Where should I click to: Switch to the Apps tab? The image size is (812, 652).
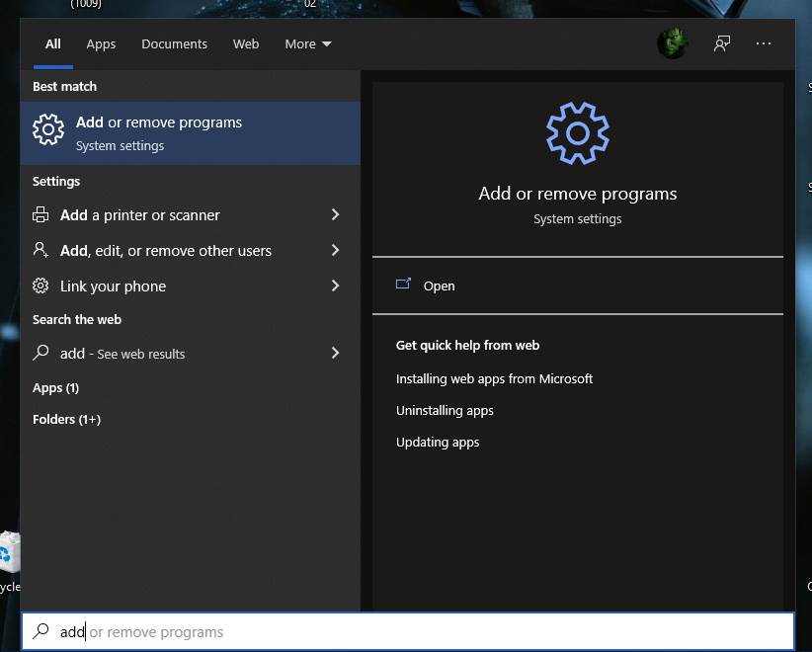(x=101, y=44)
